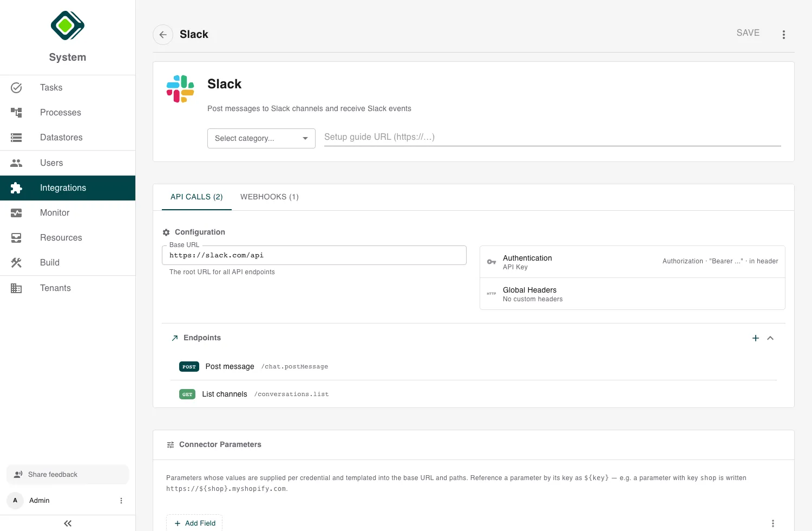The height and width of the screenshot is (531, 812).
Task: Open Resources in the sidebar
Action: pos(68,238)
